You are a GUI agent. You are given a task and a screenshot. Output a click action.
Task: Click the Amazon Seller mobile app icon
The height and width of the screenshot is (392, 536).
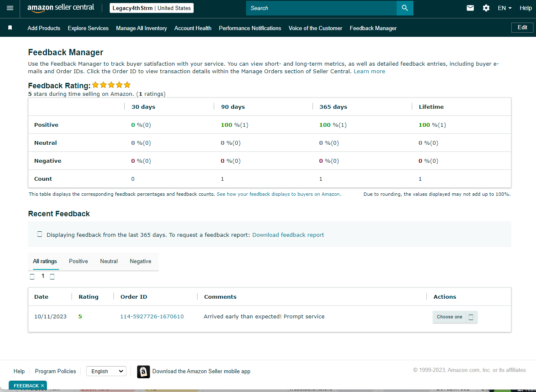pyautogui.click(x=144, y=372)
